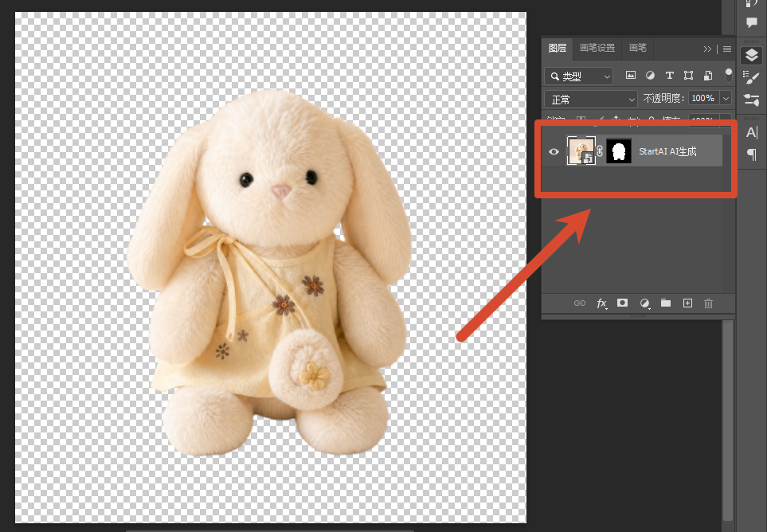The width and height of the screenshot is (767, 532).
Task: Open the Adjustments dock icon
Action: tap(751, 100)
